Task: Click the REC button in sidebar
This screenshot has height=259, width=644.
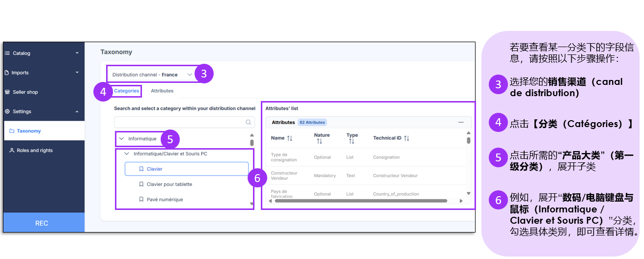Action: coord(42,223)
